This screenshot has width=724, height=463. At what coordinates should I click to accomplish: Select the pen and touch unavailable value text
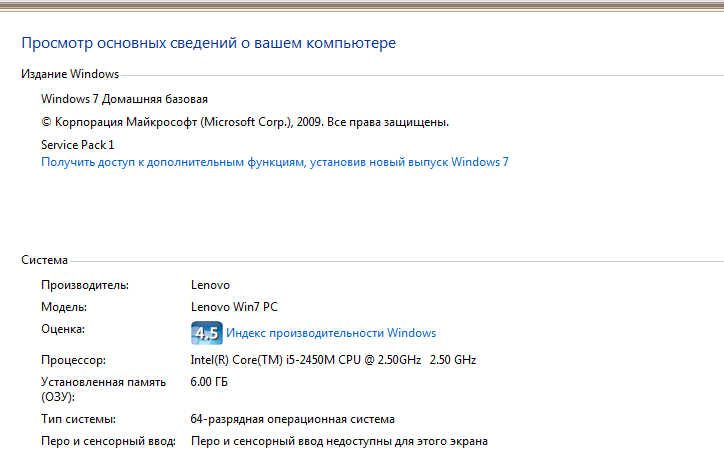[339, 441]
